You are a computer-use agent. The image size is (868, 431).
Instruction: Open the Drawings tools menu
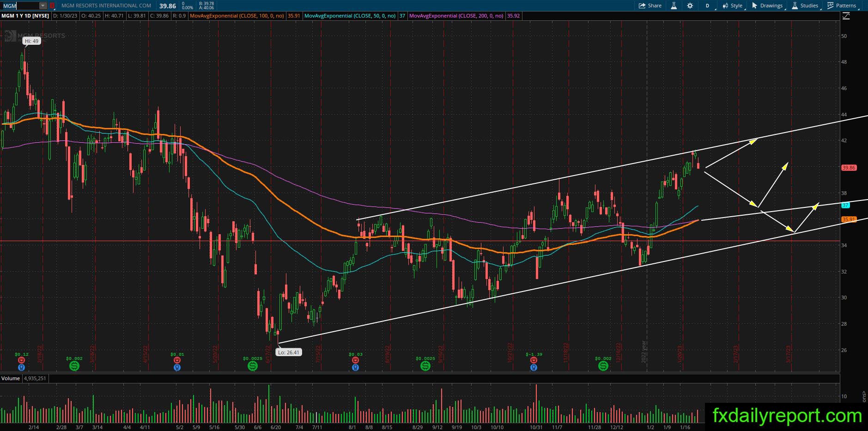pos(768,6)
